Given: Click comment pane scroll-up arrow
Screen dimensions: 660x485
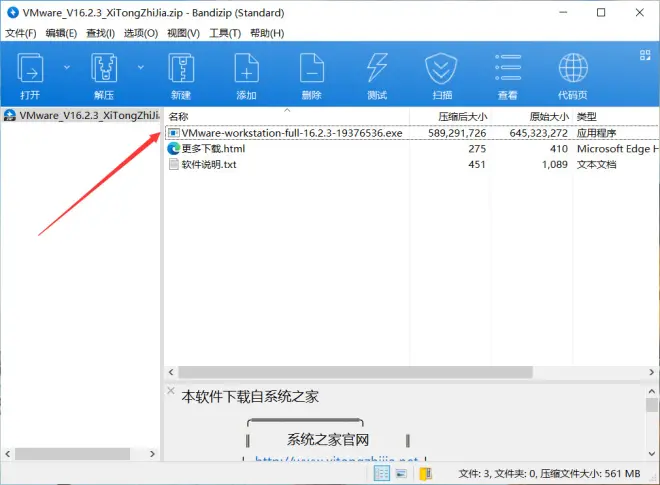Looking at the screenshot, I should click(x=652, y=391).
